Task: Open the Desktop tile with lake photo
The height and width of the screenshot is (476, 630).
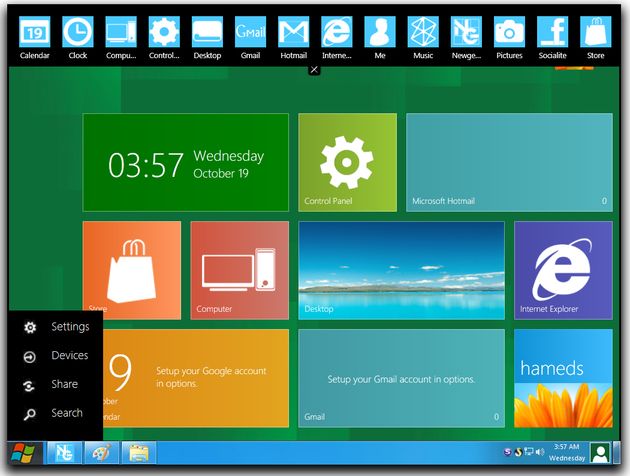Action: (401, 270)
